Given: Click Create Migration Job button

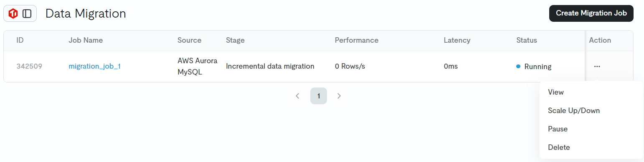Looking at the screenshot, I should (x=591, y=13).
